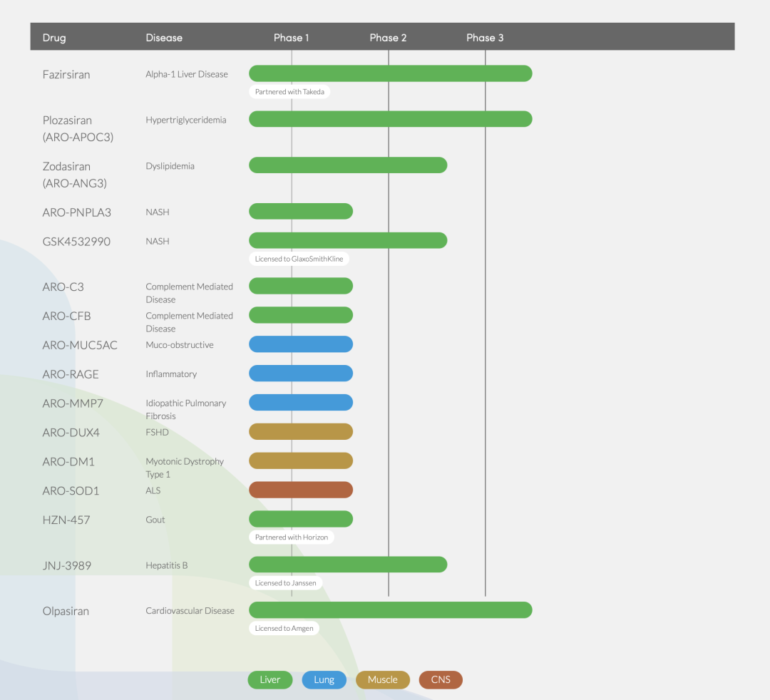
Task: Click the Drug column header
Action: [54, 38]
